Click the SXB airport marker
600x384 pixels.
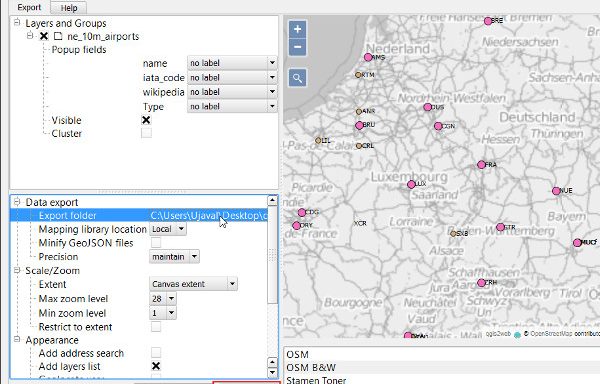click(453, 234)
